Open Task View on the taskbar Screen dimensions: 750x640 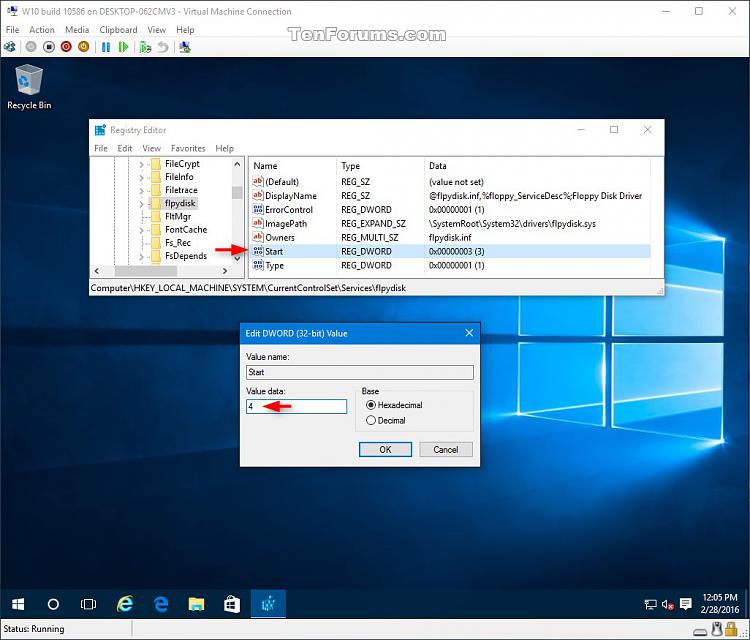click(88, 604)
